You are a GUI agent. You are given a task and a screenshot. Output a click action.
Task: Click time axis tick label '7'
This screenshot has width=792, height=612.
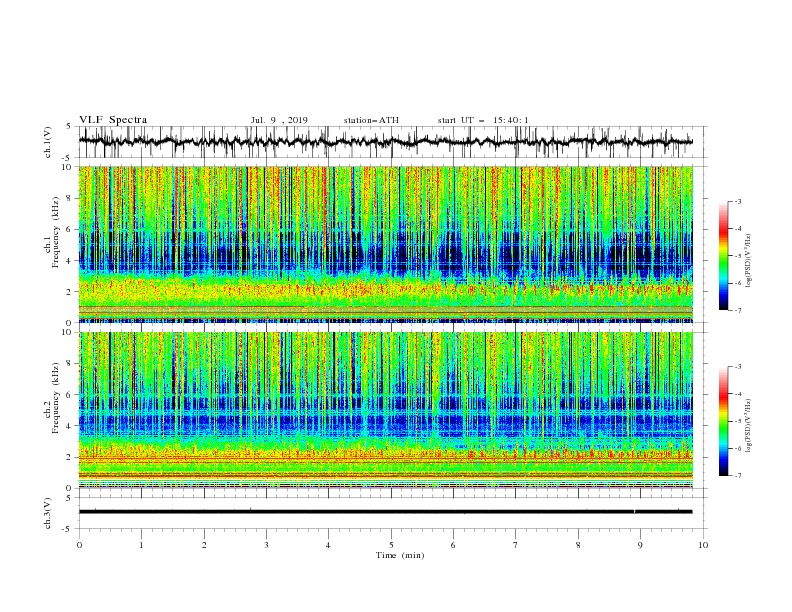(515, 545)
